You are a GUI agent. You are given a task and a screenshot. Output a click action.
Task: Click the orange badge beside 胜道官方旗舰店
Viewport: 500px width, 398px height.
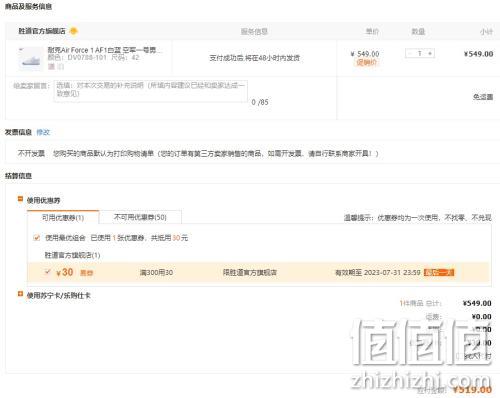click(x=74, y=31)
